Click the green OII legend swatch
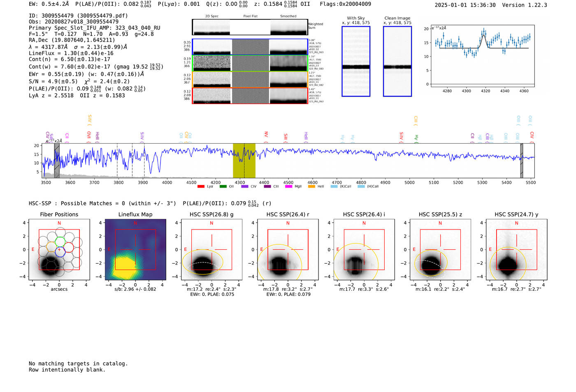The image size is (576, 392). [x=223, y=186]
